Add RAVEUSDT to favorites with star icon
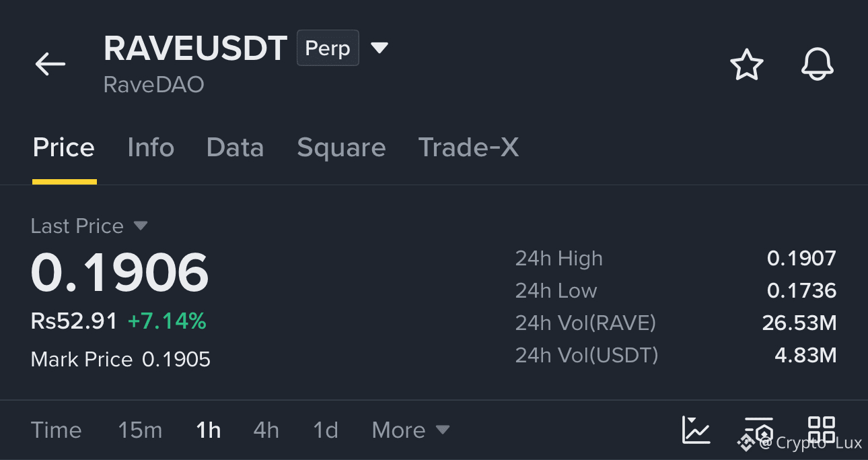 click(747, 65)
